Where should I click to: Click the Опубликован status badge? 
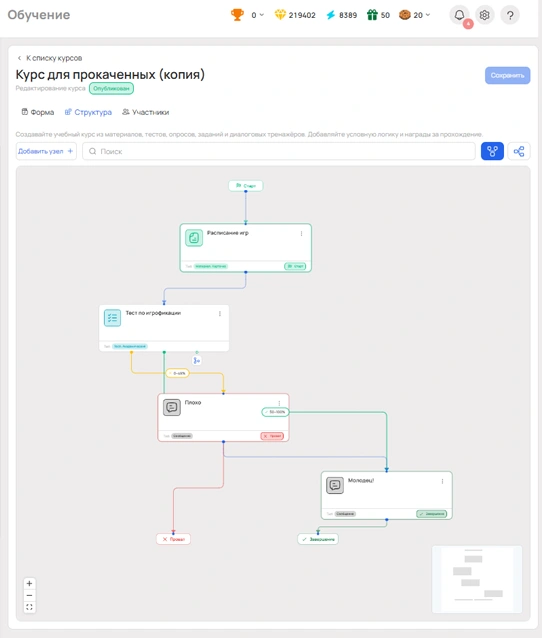111,88
